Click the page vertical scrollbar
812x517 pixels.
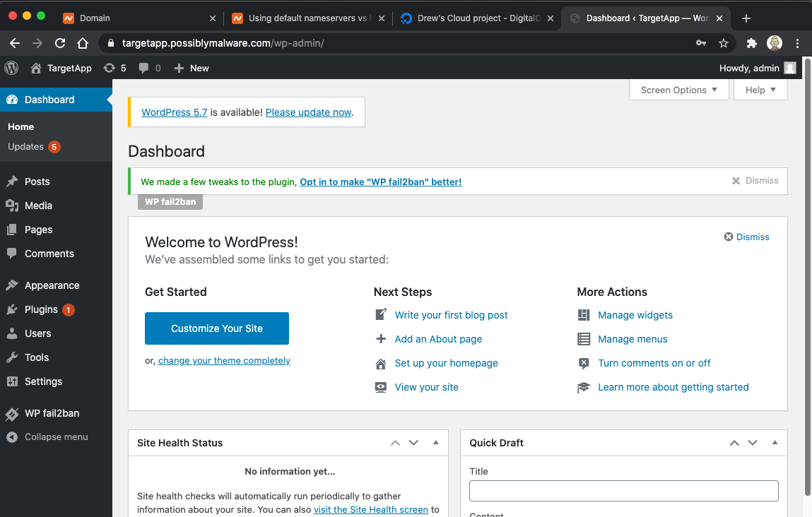pyautogui.click(x=807, y=278)
